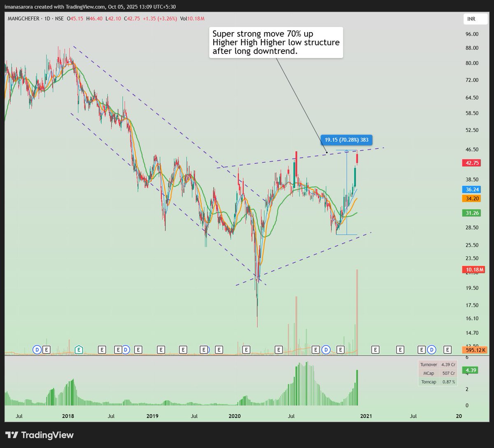This screenshot has height=448, width=494.
Task: Click the 19.15 (70.28%) measurement label
Action: (x=347, y=140)
